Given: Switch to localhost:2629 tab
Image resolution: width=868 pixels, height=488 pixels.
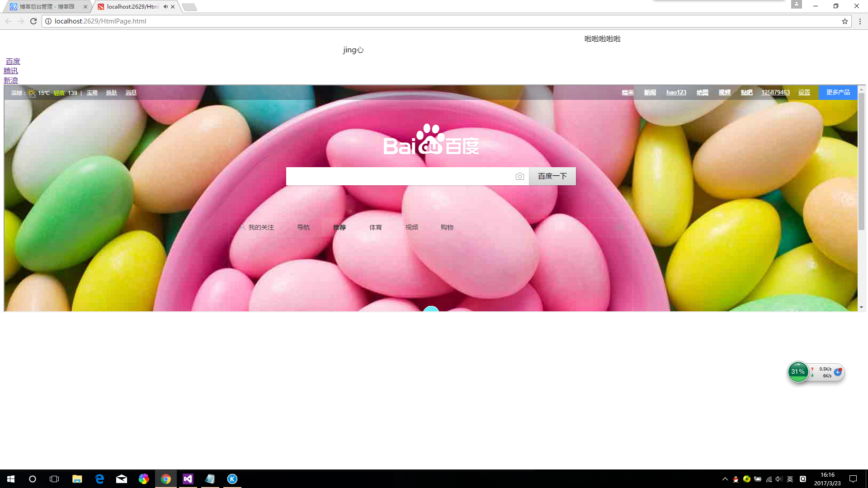Looking at the screenshot, I should tap(136, 7).
